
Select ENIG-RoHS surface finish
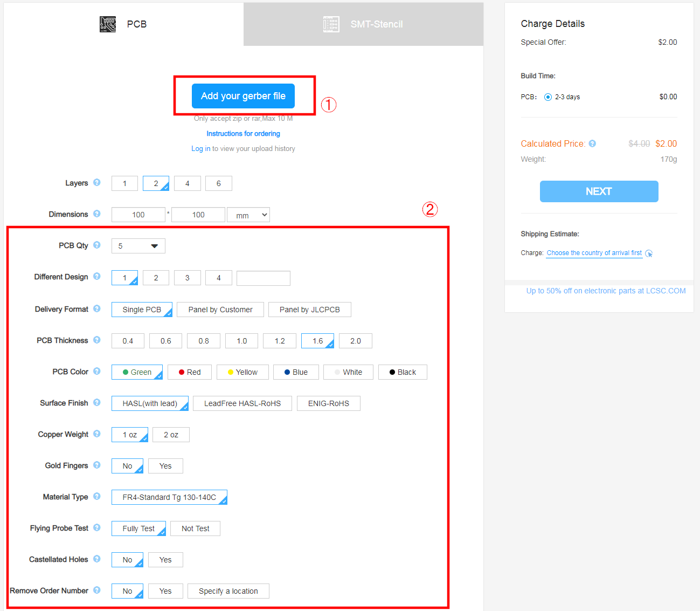point(329,403)
